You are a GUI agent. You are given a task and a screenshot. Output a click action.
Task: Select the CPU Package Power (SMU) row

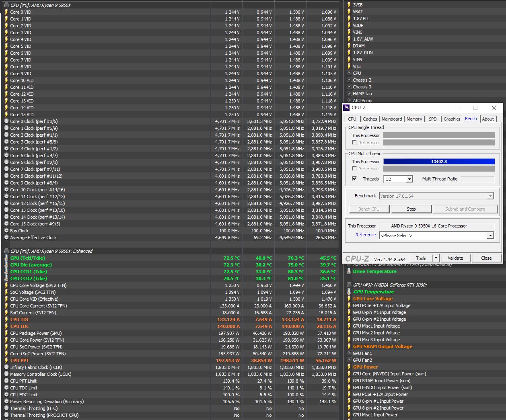pos(171,333)
